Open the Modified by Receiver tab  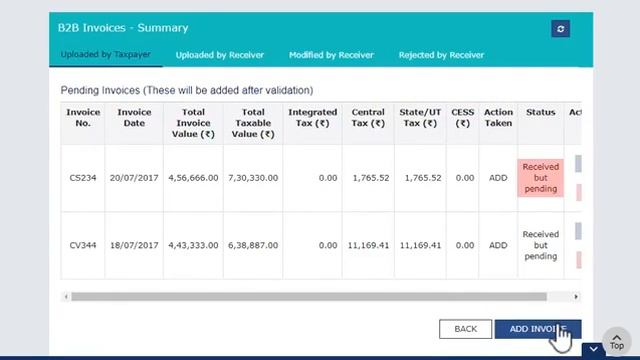coord(331,55)
